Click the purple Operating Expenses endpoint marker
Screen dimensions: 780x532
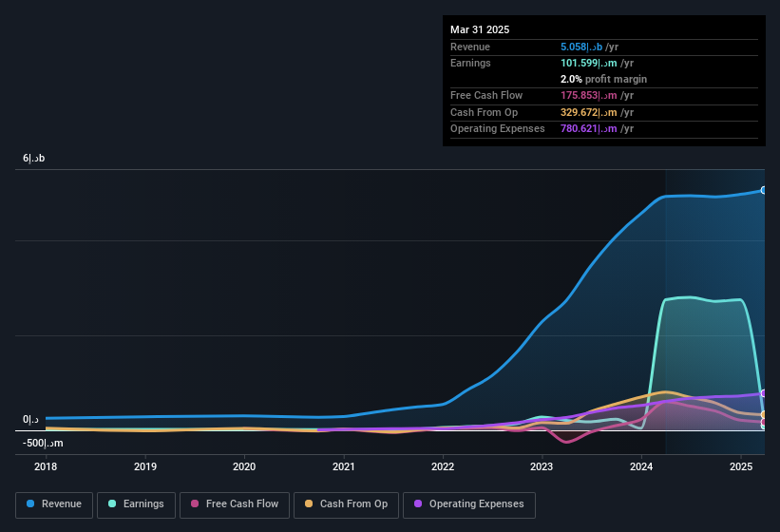coord(764,393)
